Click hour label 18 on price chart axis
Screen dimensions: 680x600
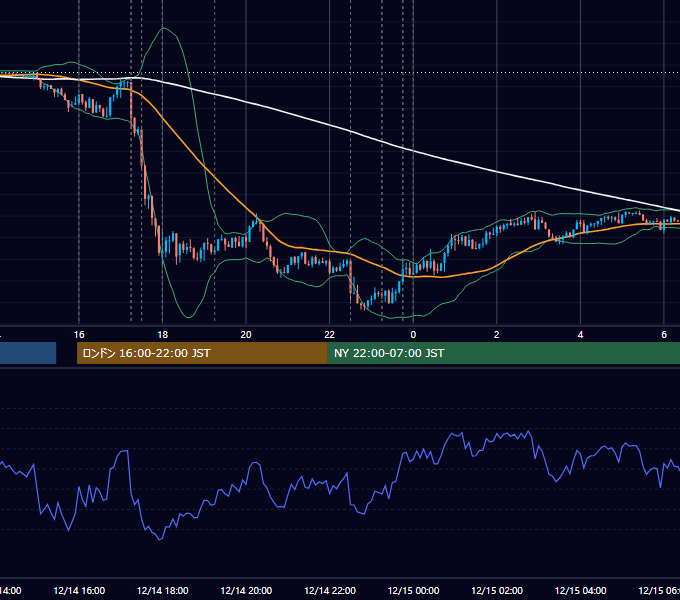point(163,335)
